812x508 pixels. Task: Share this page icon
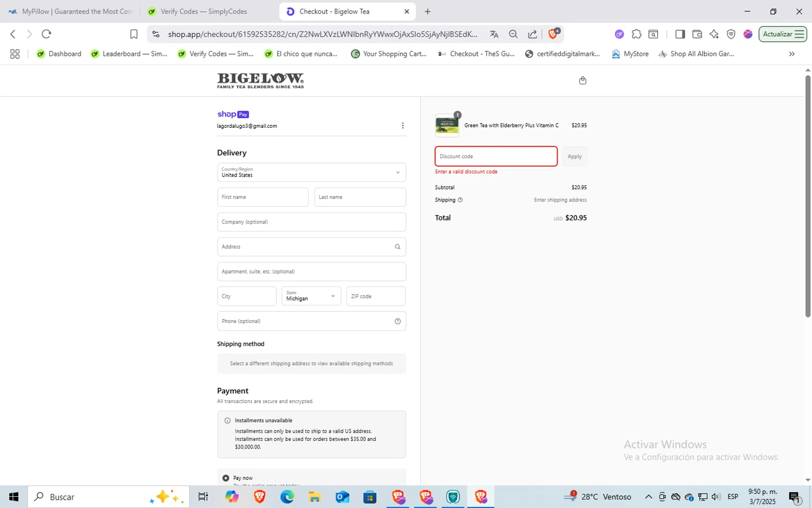533,34
